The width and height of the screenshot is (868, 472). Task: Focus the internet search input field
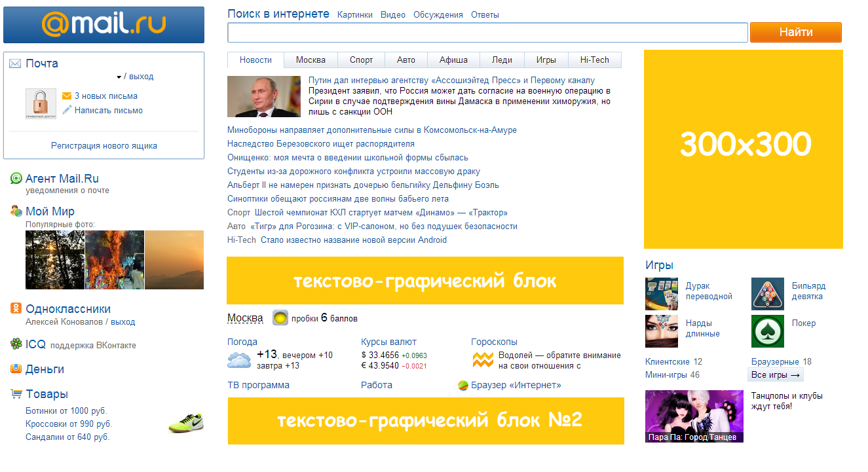487,32
